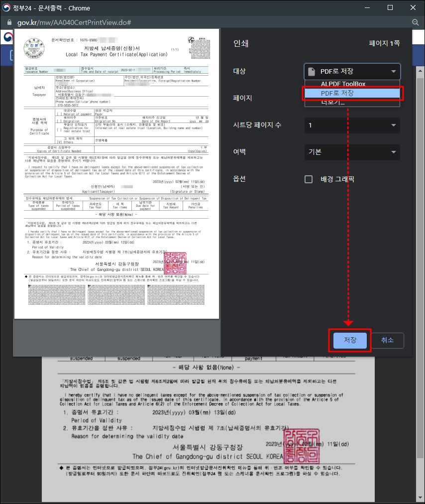Open the 여백 margins dropdown

point(352,152)
